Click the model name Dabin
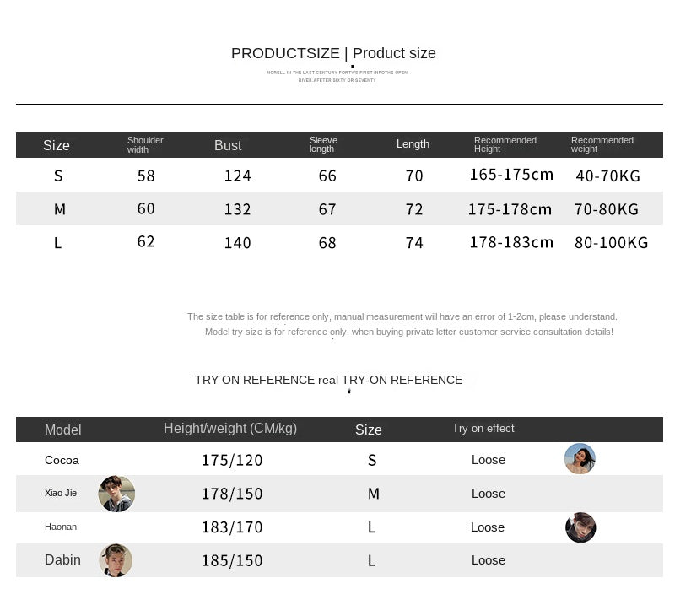Image resolution: width=675 pixels, height=616 pixels. 62,560
